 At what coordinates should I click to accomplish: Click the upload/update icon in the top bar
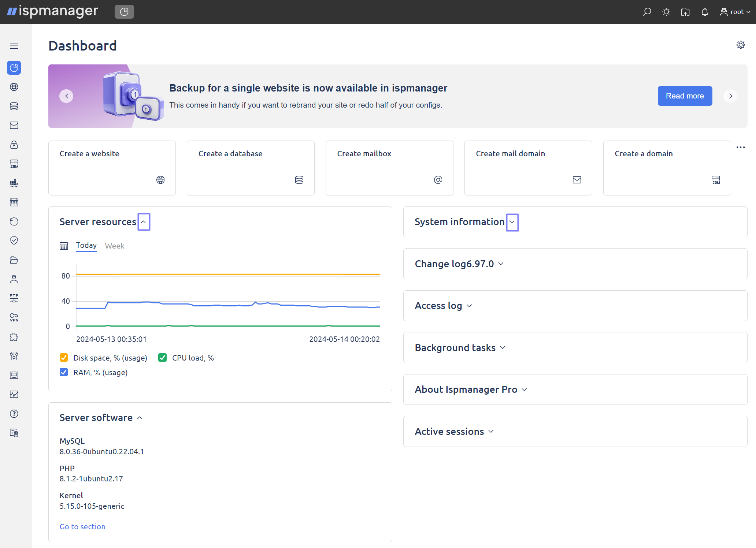pyautogui.click(x=685, y=12)
